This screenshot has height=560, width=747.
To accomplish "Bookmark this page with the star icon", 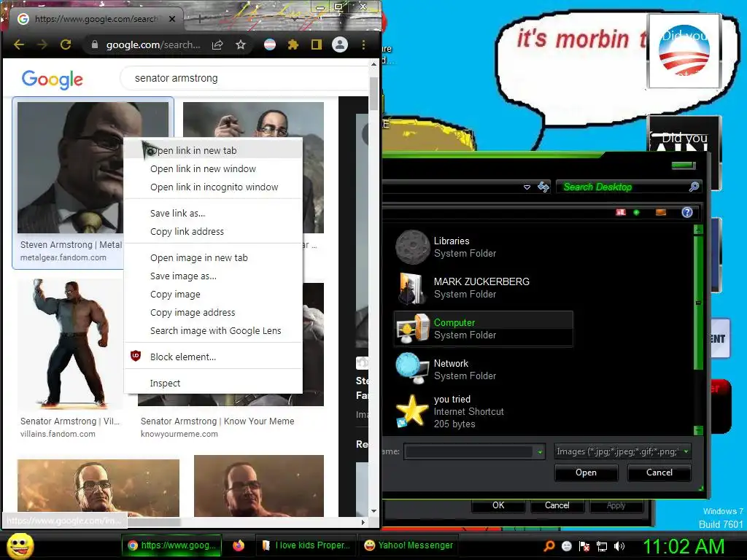I will pos(241,44).
